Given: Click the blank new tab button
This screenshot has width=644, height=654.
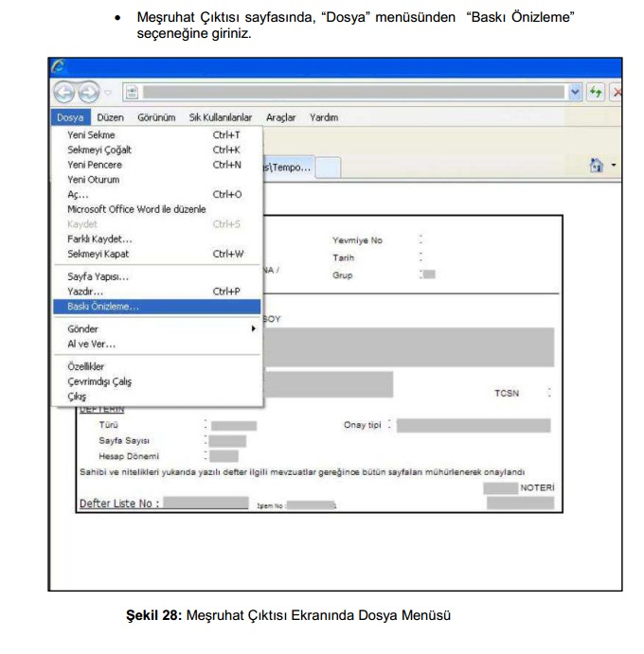Looking at the screenshot, I should tap(328, 168).
